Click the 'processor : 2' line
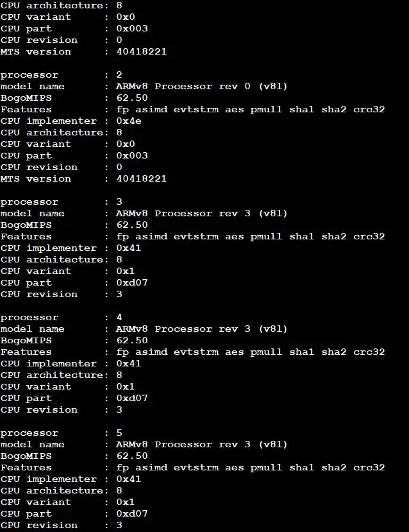The image size is (409, 532). point(62,75)
